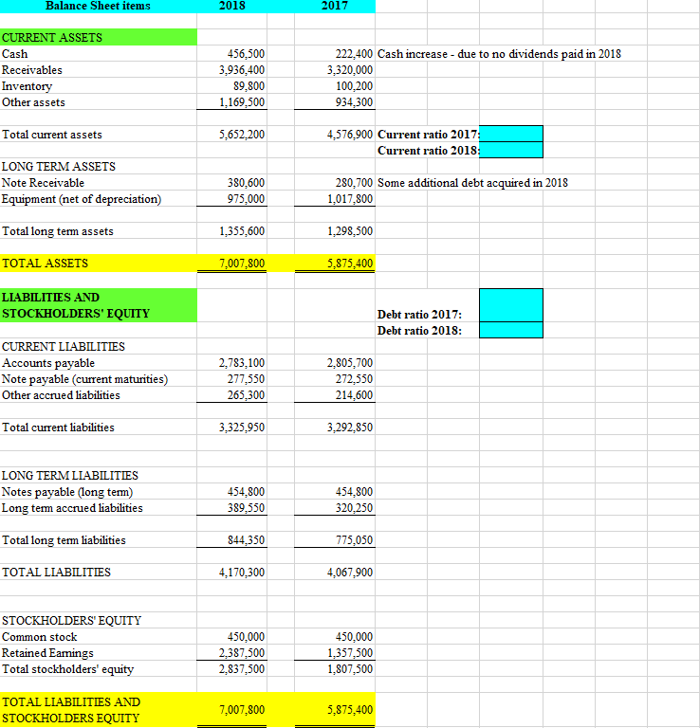The image size is (700, 728).
Task: Select the 'STOCKHOLDERS' EQUITY' section label
Action: pos(71,621)
